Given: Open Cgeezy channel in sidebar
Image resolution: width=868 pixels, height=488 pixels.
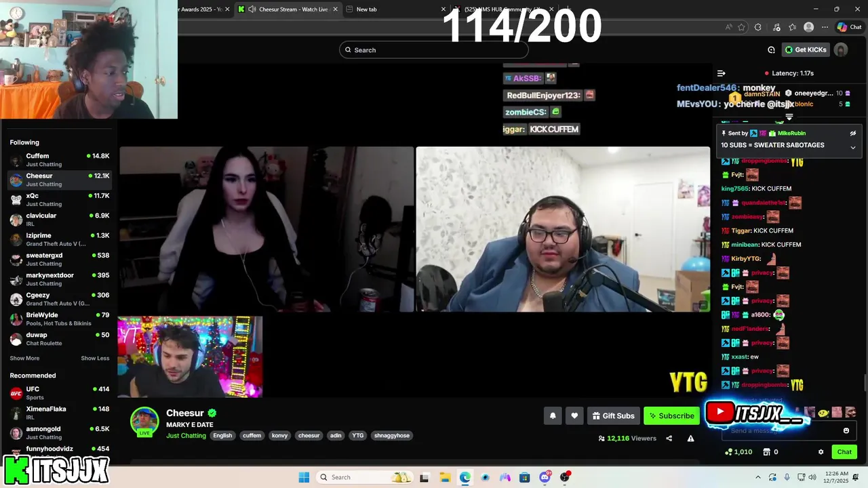Looking at the screenshot, I should (x=60, y=299).
